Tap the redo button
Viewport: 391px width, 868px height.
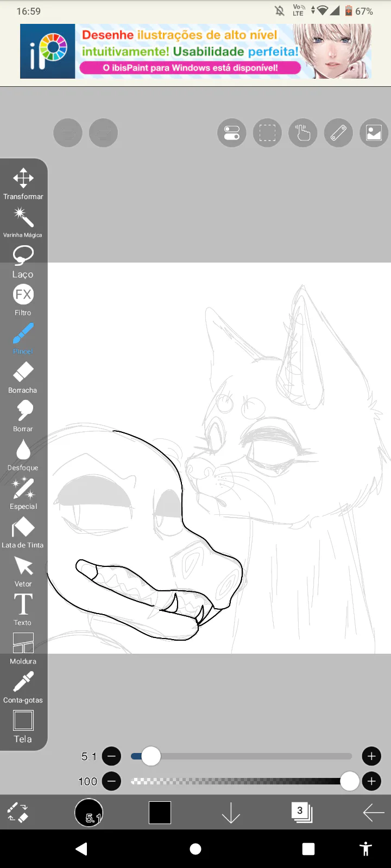point(104,132)
